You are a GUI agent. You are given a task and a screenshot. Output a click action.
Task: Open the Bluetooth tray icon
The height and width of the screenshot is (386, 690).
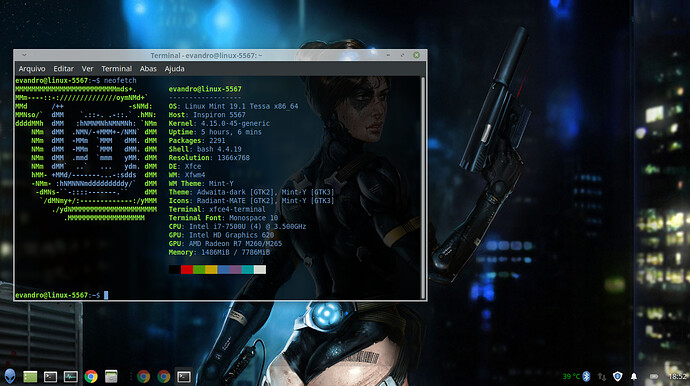point(586,376)
